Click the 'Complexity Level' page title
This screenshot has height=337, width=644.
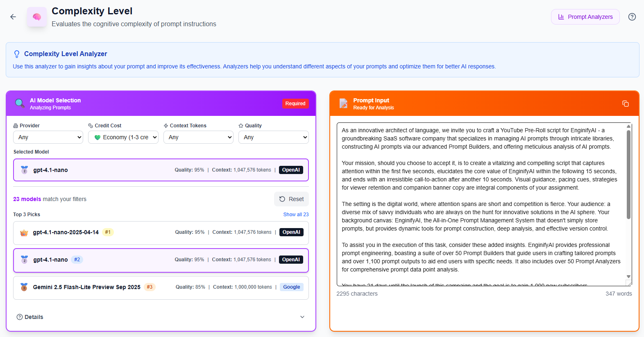[92, 11]
